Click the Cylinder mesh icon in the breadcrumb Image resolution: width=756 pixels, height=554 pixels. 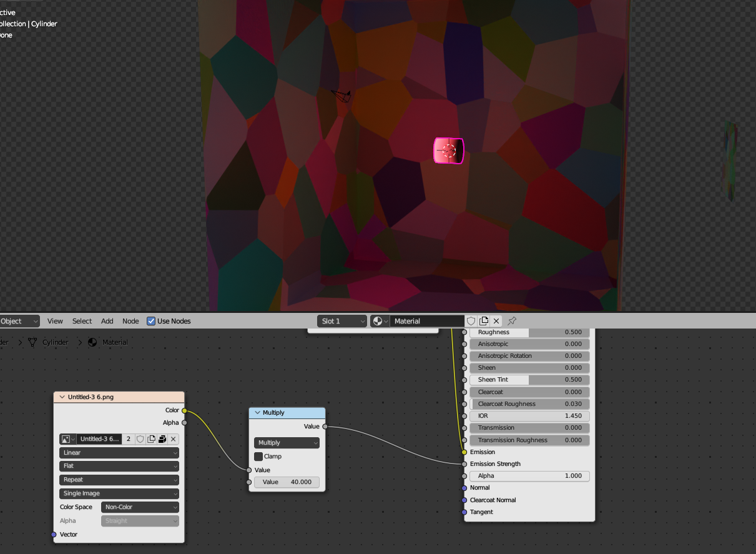pos(32,342)
